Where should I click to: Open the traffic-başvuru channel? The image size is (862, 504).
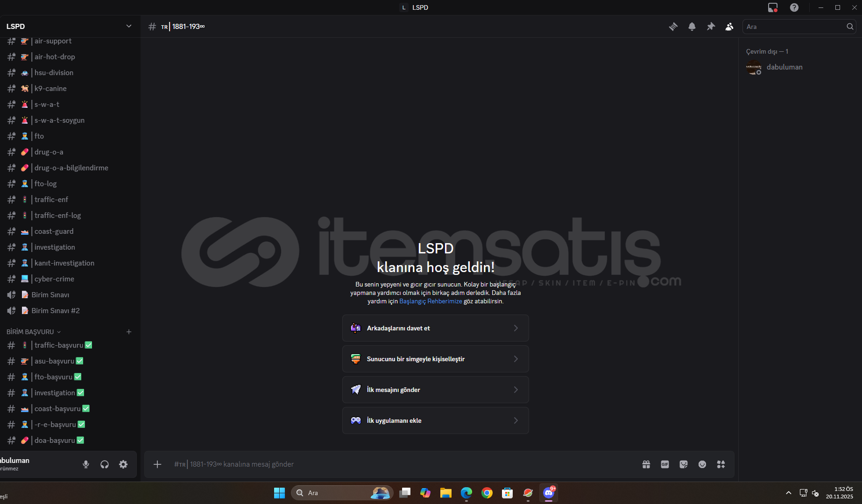[x=70, y=345]
